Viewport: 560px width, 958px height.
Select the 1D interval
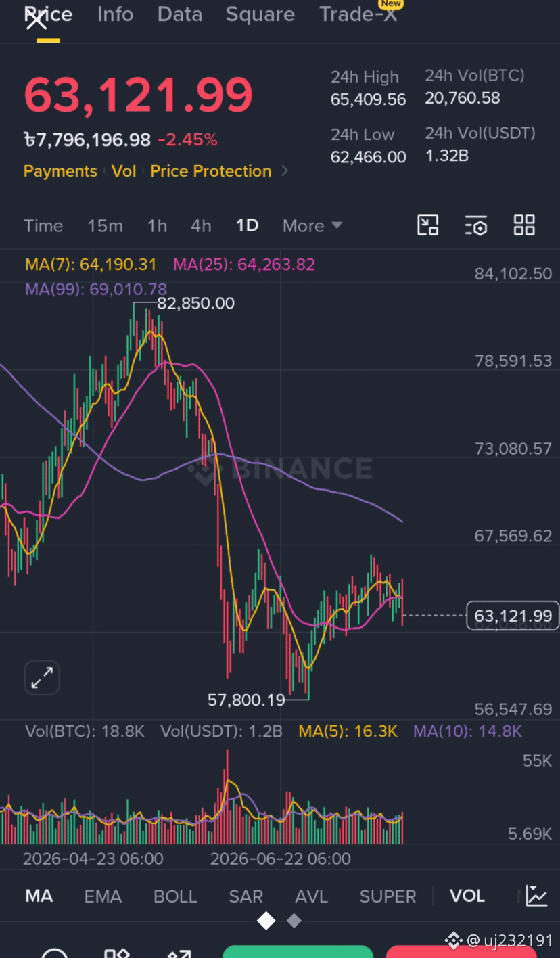[247, 225]
